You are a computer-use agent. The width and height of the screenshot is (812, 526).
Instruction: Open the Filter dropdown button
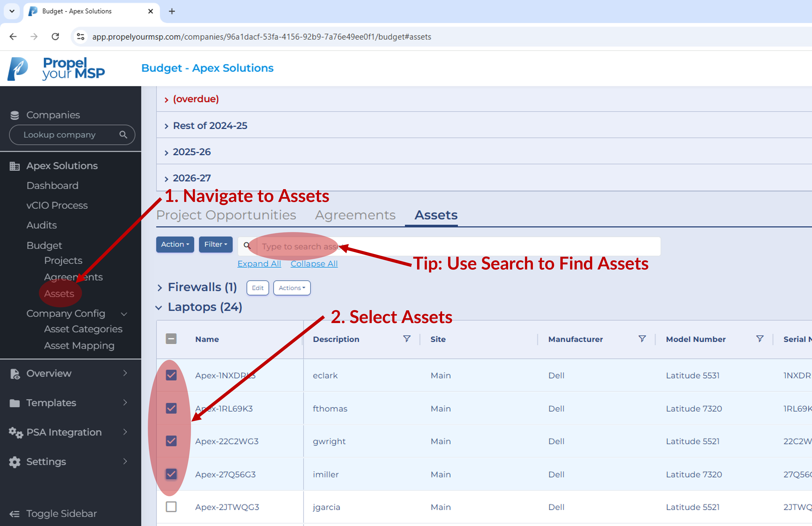[216, 244]
